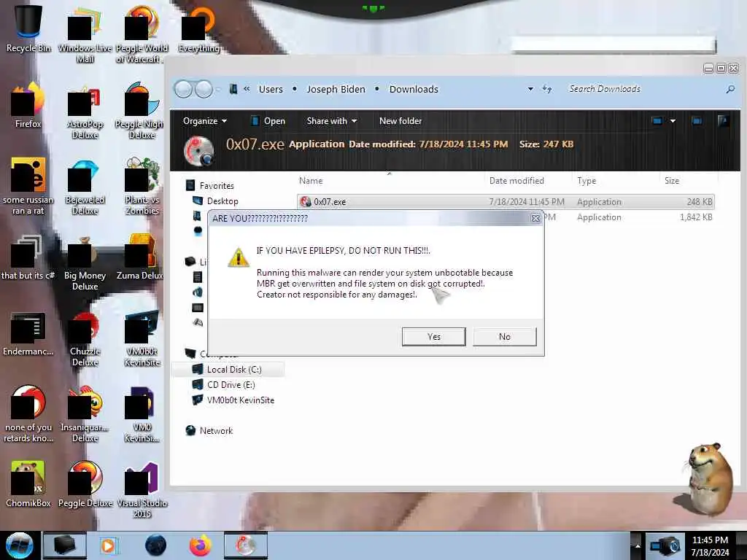
Task: Select the Chuzzle Deluxe desktop icon
Action: [85, 339]
